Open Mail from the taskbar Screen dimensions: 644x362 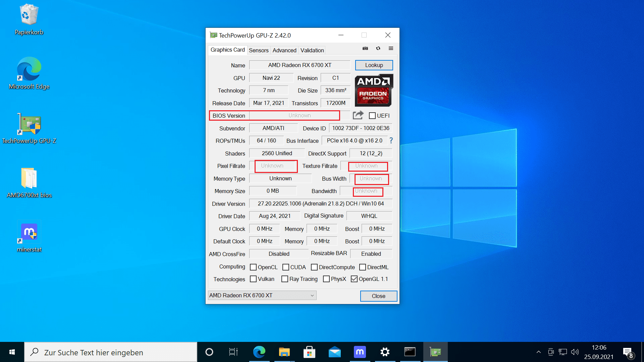pos(334,352)
